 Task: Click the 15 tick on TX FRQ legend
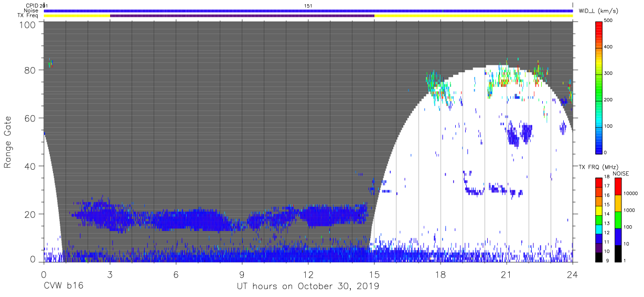(607, 205)
